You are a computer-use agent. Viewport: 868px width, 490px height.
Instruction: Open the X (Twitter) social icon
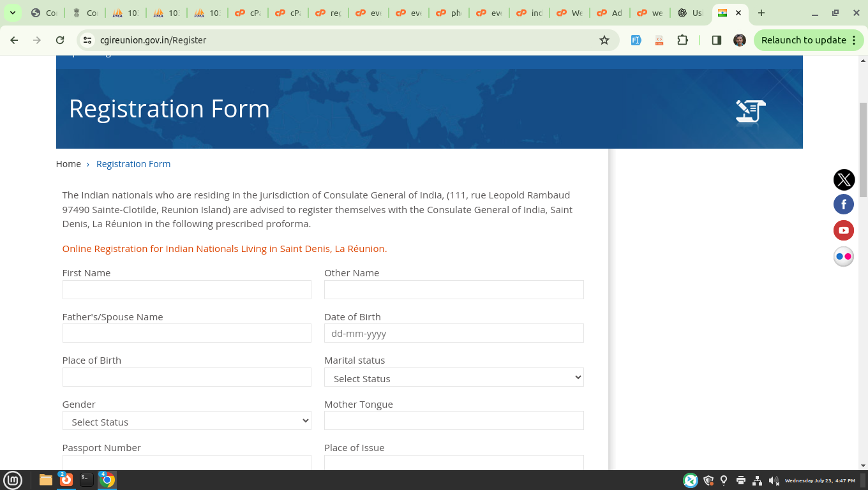844,180
